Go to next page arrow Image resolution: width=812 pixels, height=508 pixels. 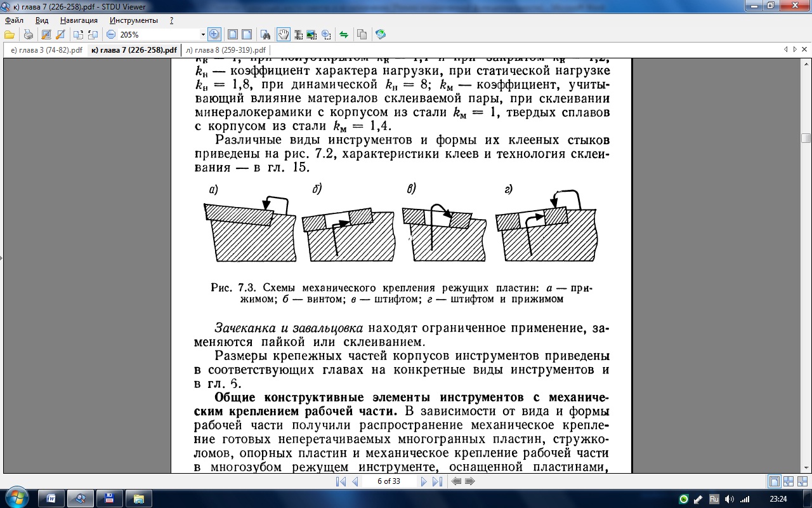tap(424, 481)
